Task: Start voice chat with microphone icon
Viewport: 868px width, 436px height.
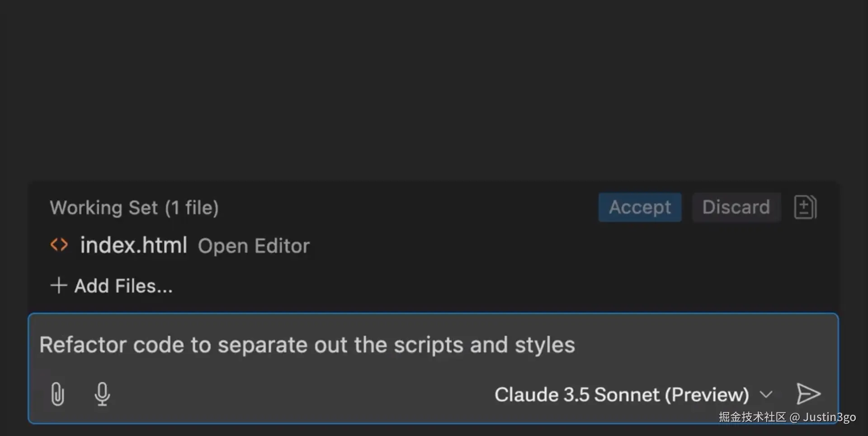Action: tap(102, 394)
